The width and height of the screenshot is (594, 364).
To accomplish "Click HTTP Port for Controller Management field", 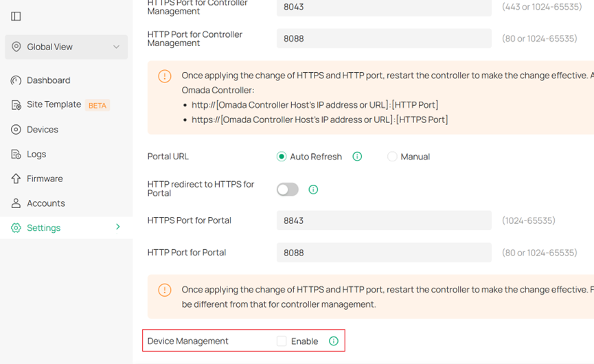I will pos(384,38).
